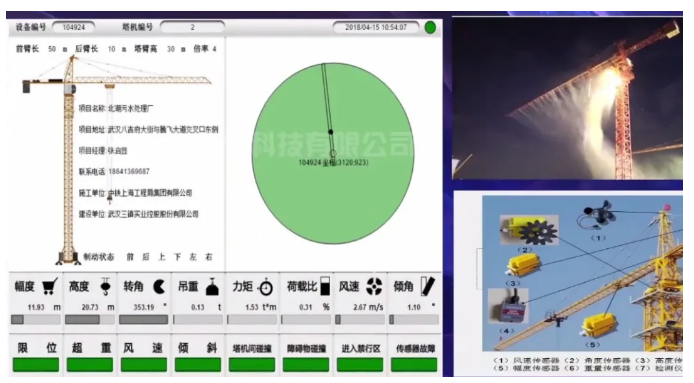
Task: Click the 353.19 rotation angle value
Action: (144, 307)
